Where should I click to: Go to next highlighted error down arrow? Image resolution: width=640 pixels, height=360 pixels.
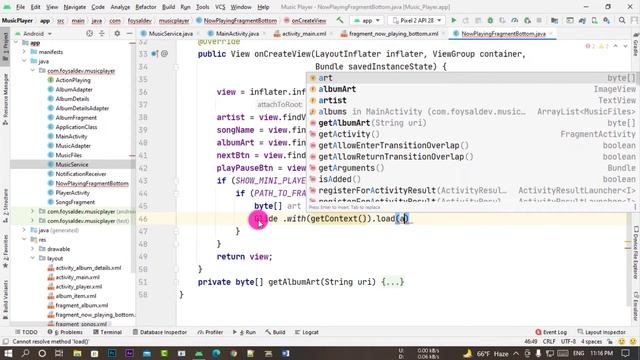[x=626, y=46]
